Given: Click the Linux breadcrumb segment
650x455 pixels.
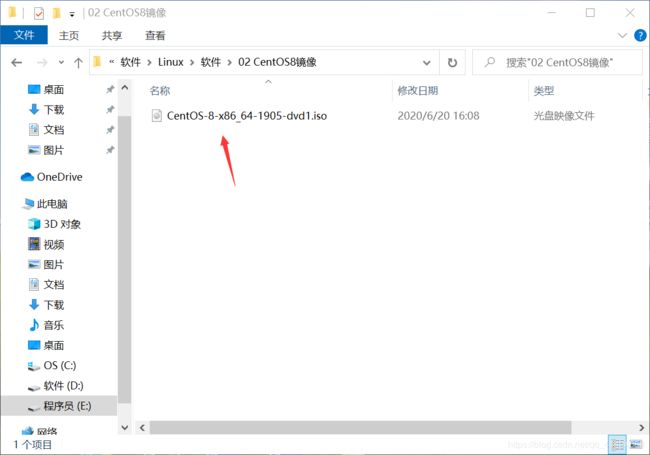Looking at the screenshot, I should (x=170, y=62).
